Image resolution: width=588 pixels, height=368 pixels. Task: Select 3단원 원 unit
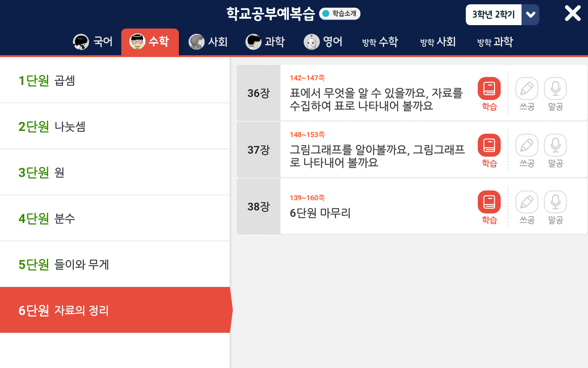tap(115, 172)
